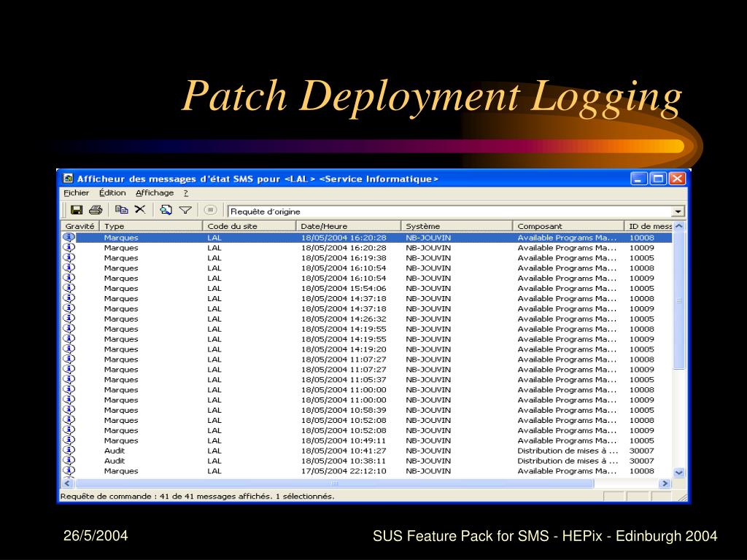Sort by the Système column header
The height and width of the screenshot is (560, 747).
coord(457,226)
